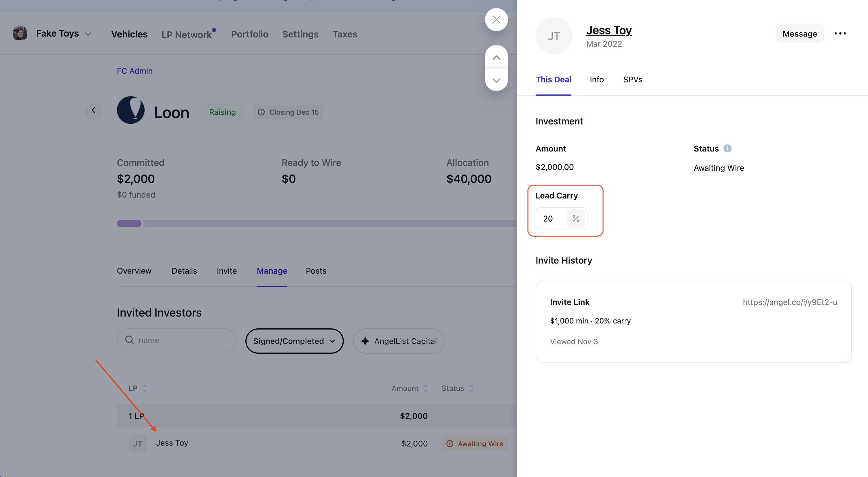Screen dimensions: 868x477
Task: Click the Status info icon
Action: [x=727, y=148]
